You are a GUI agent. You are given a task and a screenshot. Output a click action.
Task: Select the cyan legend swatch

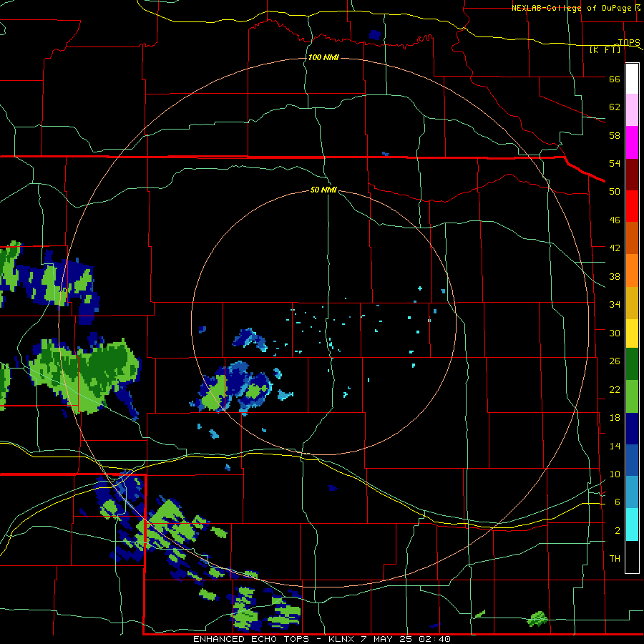click(x=632, y=525)
